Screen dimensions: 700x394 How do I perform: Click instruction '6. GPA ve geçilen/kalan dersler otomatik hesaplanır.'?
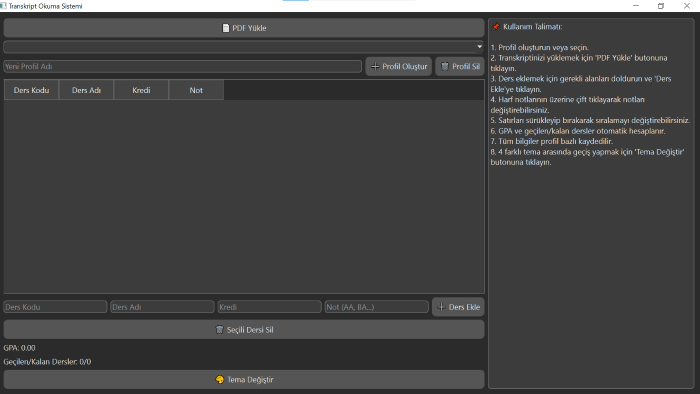pyautogui.click(x=578, y=131)
